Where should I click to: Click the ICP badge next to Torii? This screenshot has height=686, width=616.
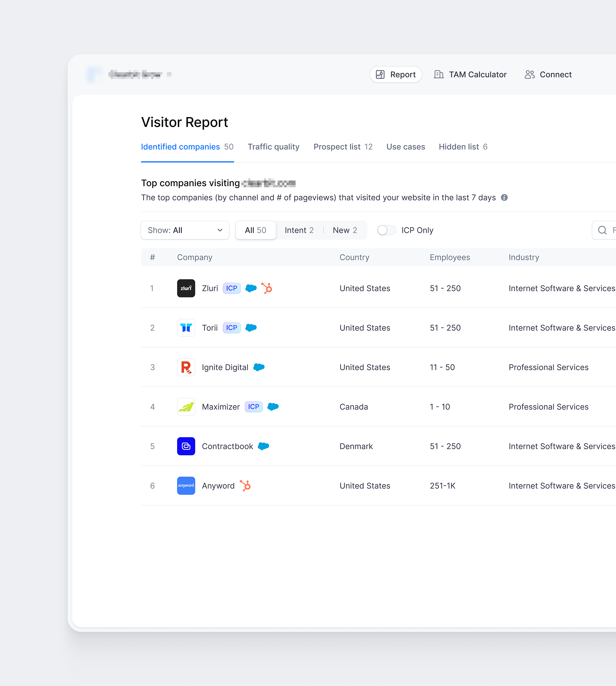pos(232,327)
